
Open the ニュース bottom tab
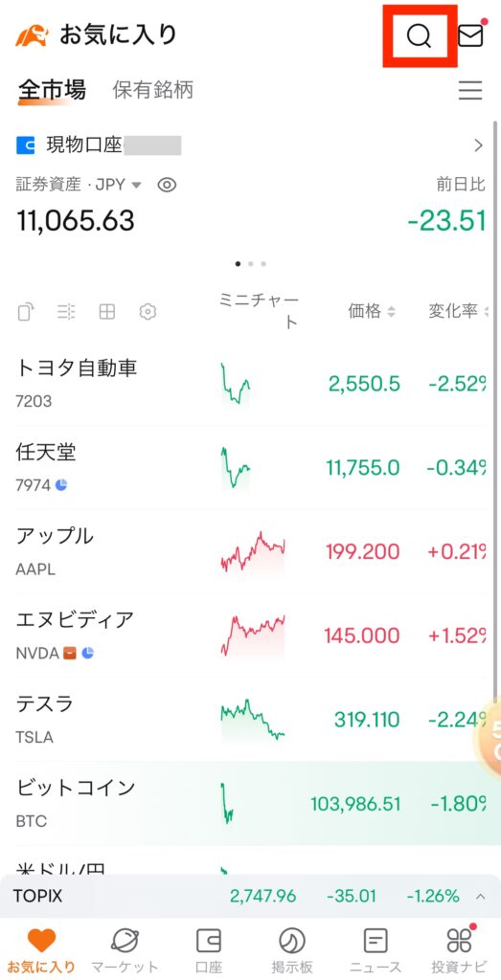[x=376, y=949]
